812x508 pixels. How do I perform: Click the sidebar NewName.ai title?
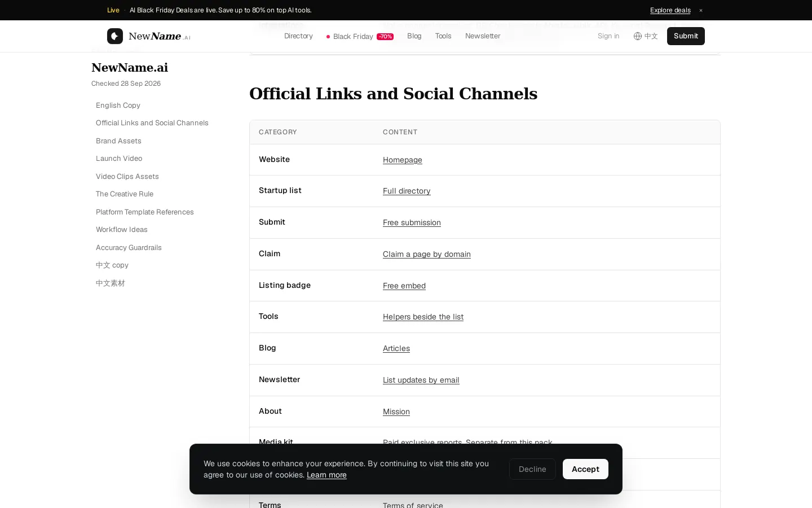pos(130,68)
